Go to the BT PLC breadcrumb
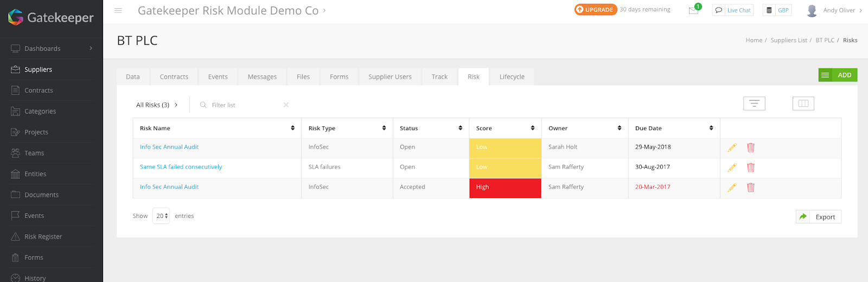Screen dimensions: 868x282 [825, 40]
